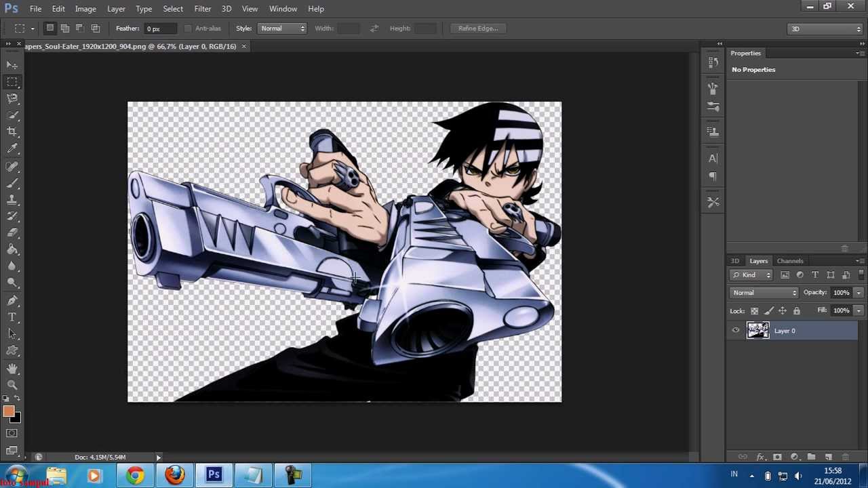Select the Brush tool
The height and width of the screenshot is (488, 868).
pos(12,183)
